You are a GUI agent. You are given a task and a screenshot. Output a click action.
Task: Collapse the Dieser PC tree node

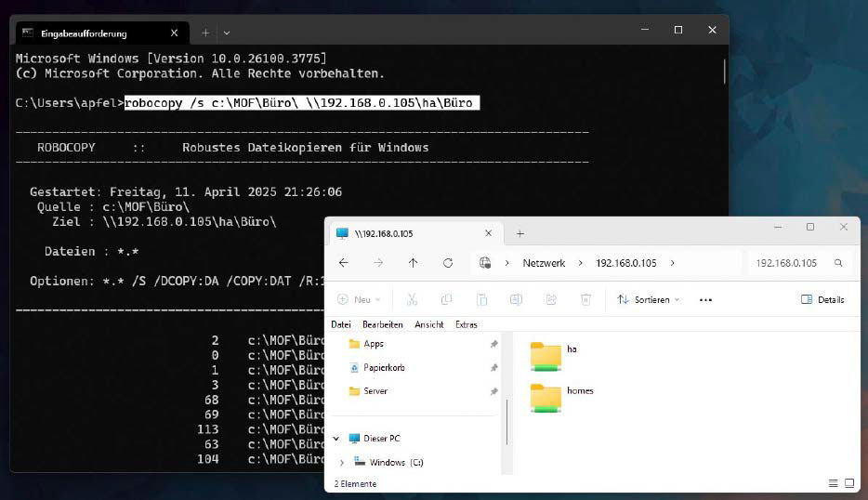coord(336,439)
